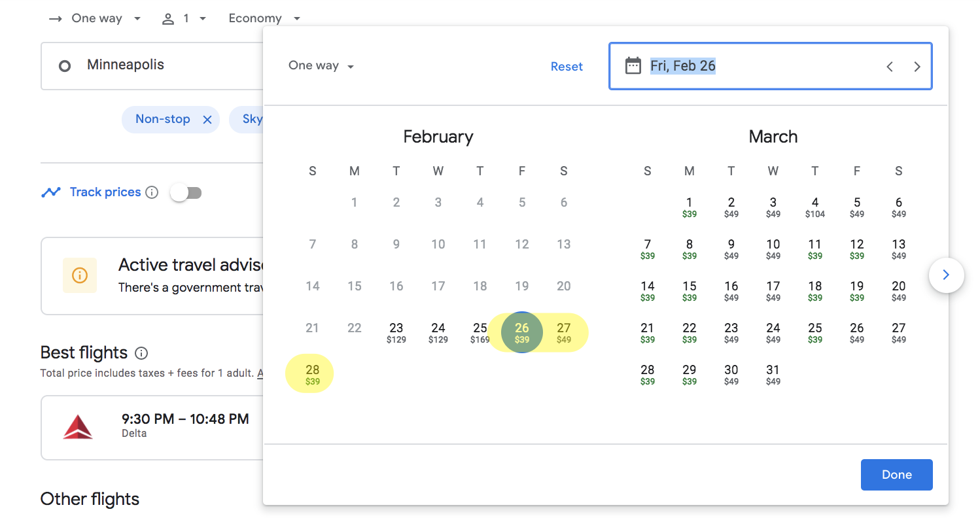
Task: Select February 25 priced $169
Action: coord(480,332)
